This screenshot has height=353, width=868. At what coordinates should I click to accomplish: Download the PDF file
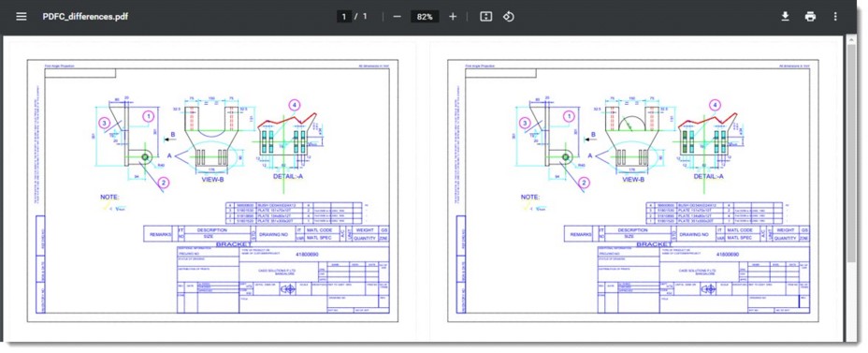pyautogui.click(x=785, y=17)
